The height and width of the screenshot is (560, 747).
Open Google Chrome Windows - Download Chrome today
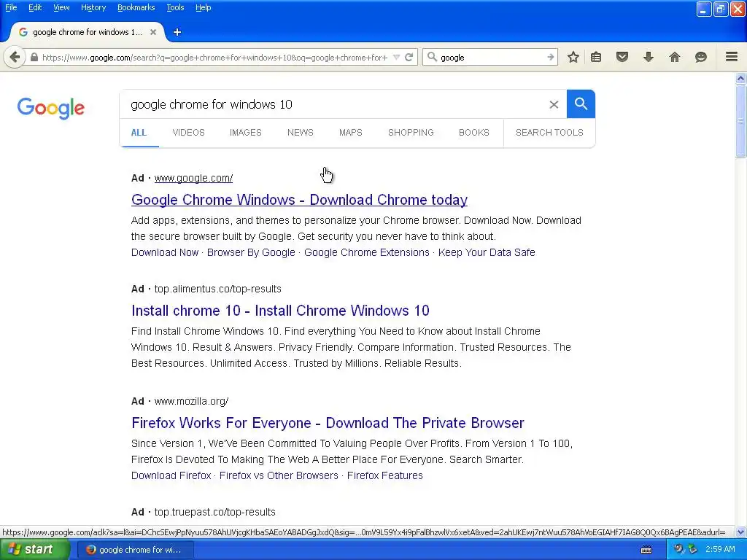coord(299,200)
